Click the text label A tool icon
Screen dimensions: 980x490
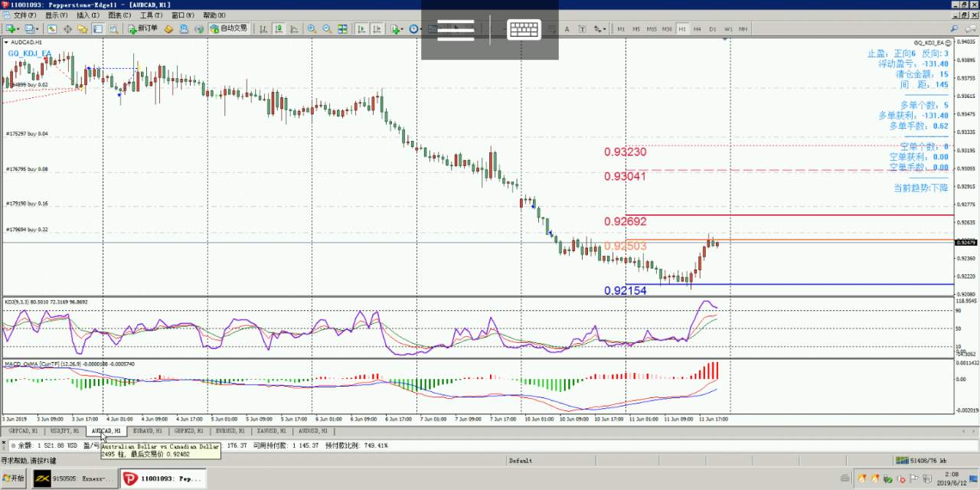point(567,29)
